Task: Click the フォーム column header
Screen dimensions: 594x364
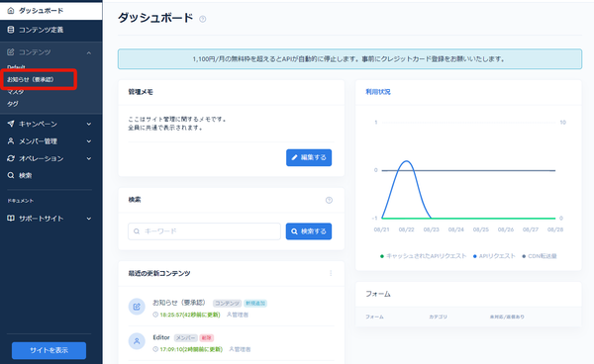Action: click(374, 317)
